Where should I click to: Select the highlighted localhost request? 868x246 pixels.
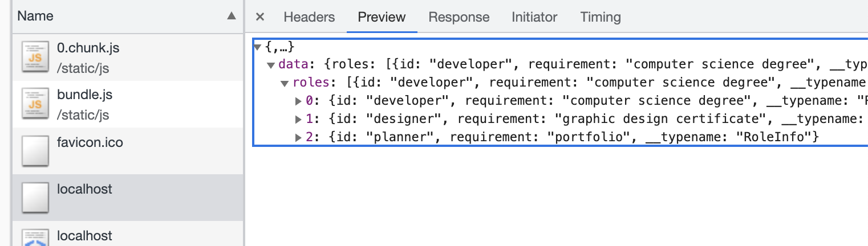click(x=128, y=197)
